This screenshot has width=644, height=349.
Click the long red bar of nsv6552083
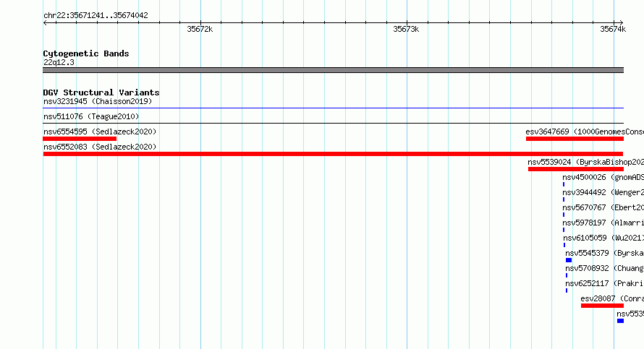(333, 154)
